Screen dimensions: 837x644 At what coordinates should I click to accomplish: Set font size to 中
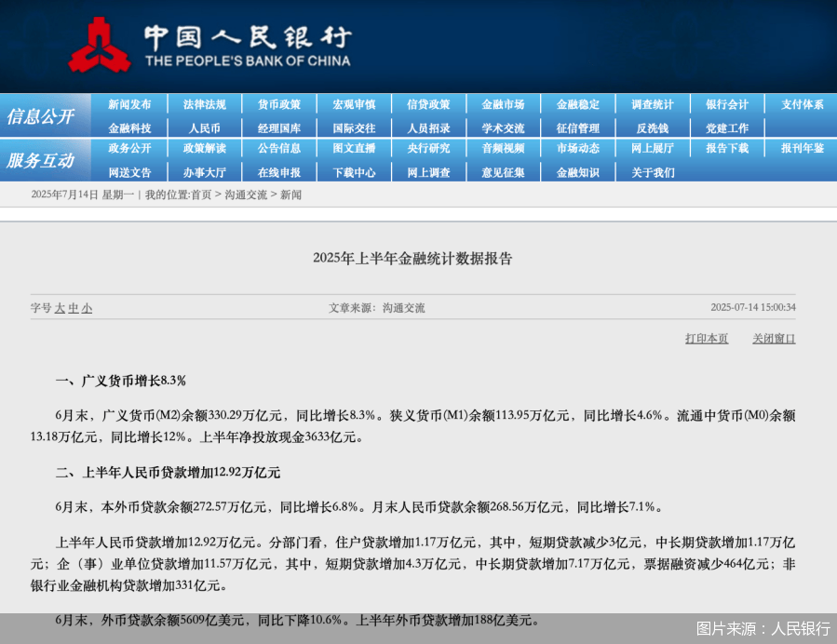(74, 308)
